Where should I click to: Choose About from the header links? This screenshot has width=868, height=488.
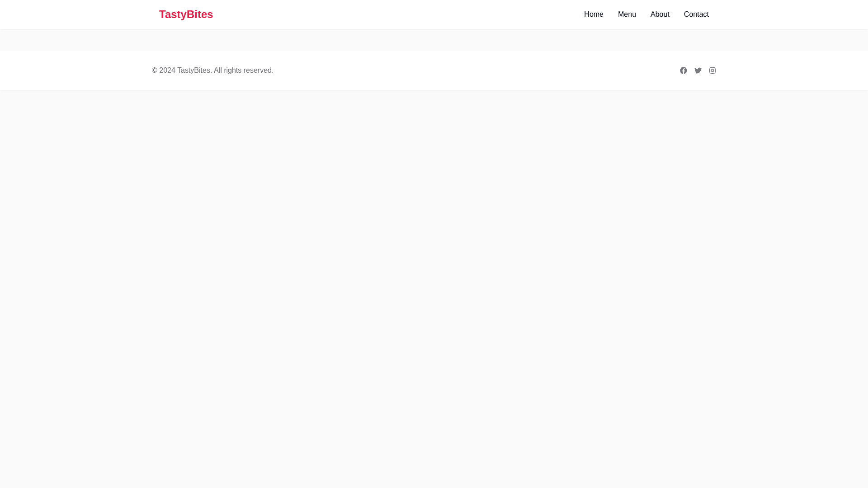coord(660,14)
